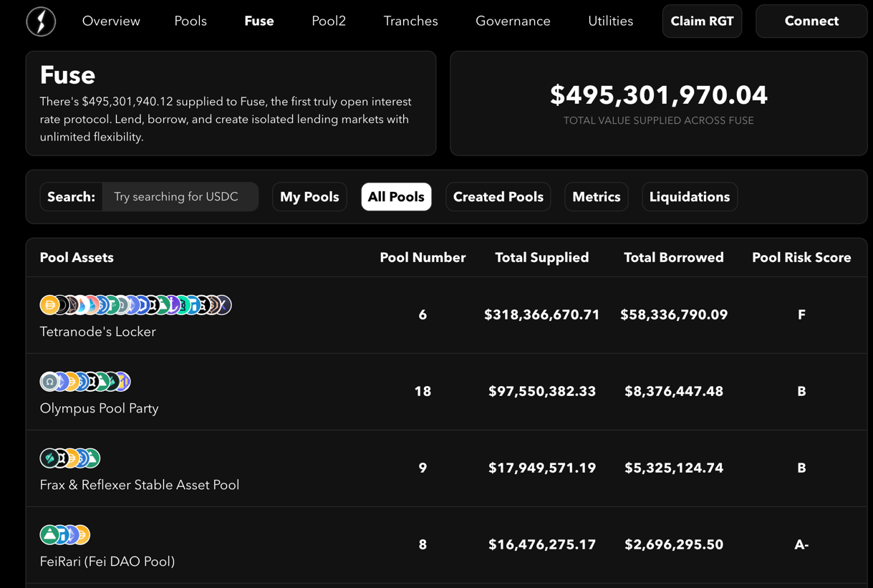873x588 pixels.
Task: Click the grey Omega OHM icon in Olympus Pool Party
Action: (49, 381)
